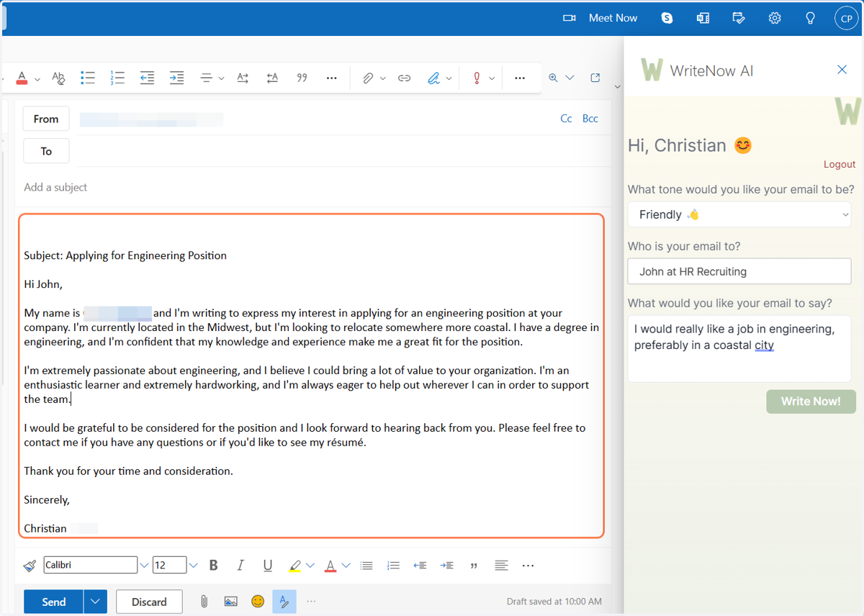Click the To button
Image resolution: width=864 pixels, height=616 pixels.
click(x=46, y=151)
